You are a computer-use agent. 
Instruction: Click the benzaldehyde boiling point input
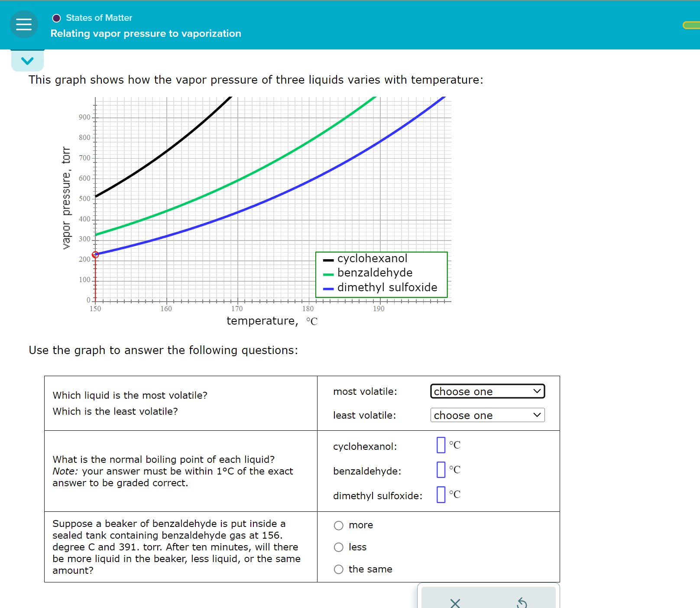coord(441,470)
